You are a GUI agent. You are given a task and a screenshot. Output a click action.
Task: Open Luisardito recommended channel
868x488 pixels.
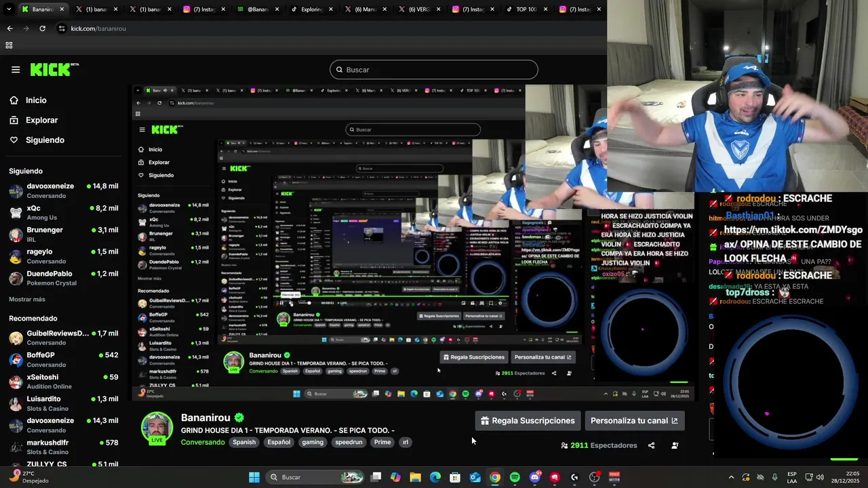click(x=63, y=403)
